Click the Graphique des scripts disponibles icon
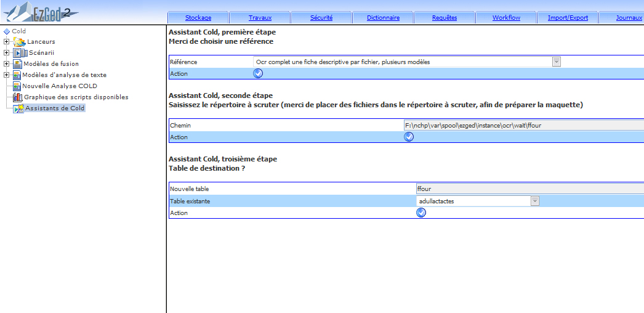644x313 pixels. coord(18,97)
